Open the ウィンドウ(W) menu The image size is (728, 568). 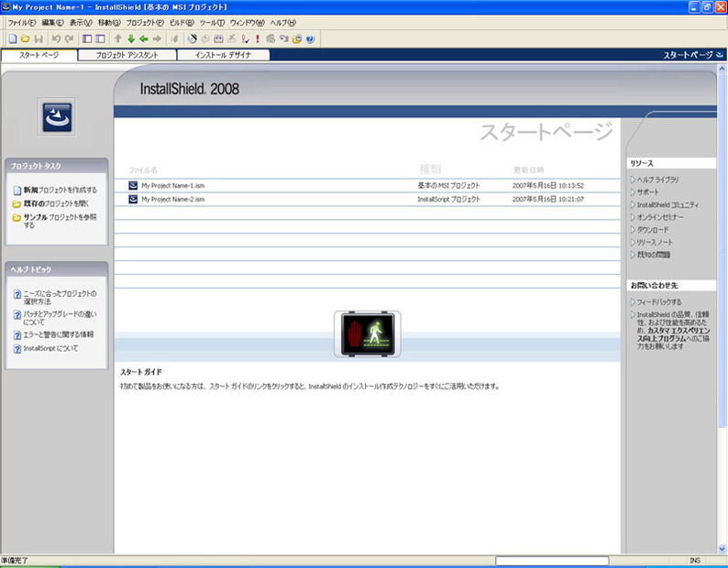pyautogui.click(x=247, y=23)
